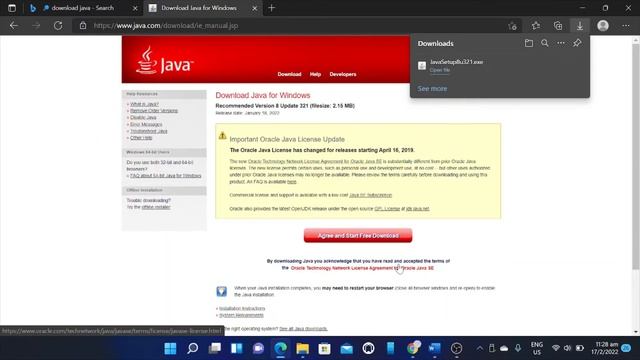
Task: Open the Favorites list icon
Action: point(536,26)
